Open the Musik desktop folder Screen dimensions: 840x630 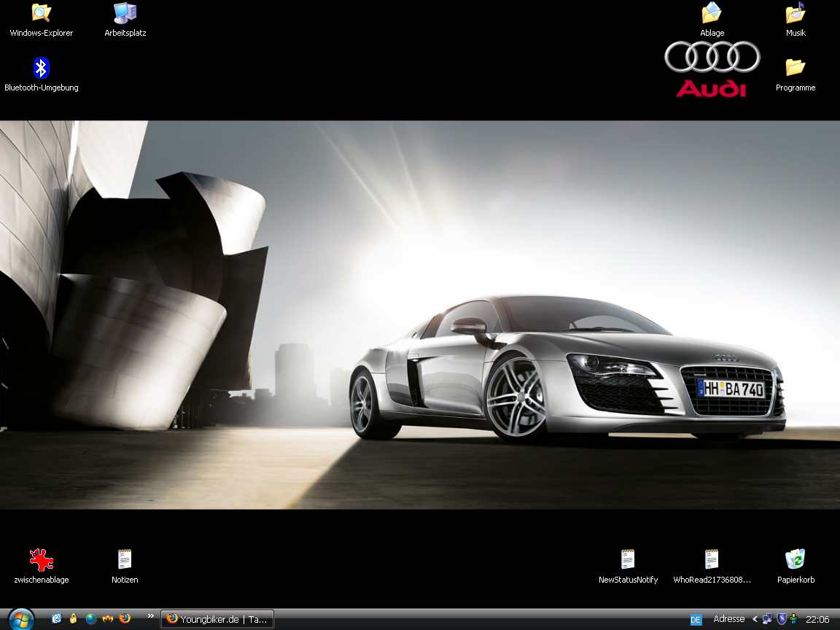click(x=796, y=20)
